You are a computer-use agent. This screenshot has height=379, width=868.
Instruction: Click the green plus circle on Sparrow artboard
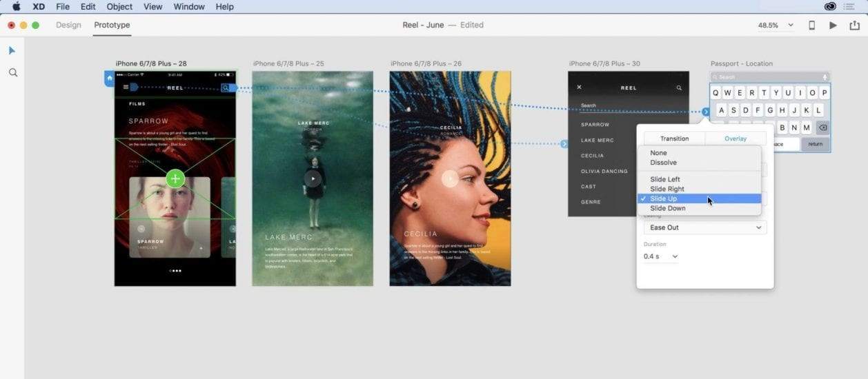pyautogui.click(x=175, y=179)
